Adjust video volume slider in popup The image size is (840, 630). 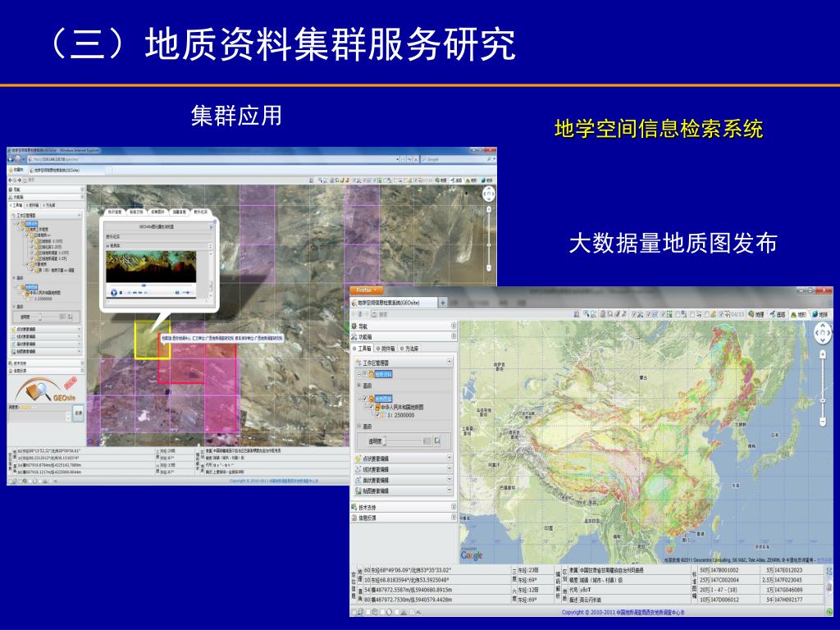coord(188,293)
